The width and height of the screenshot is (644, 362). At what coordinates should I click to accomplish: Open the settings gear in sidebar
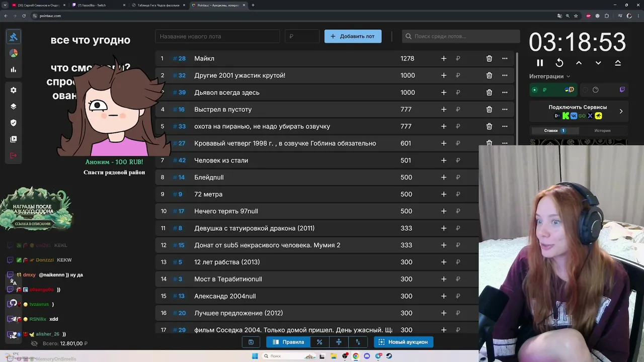(14, 90)
